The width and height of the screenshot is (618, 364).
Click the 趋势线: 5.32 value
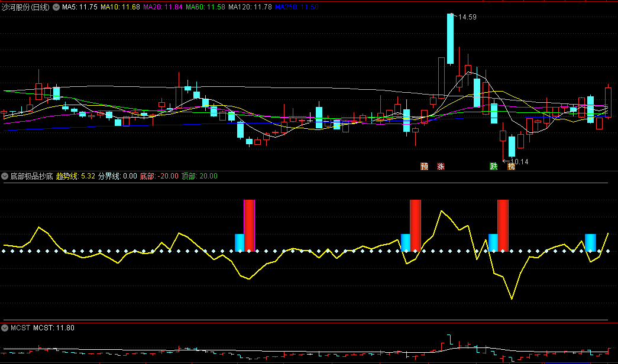[76, 176]
